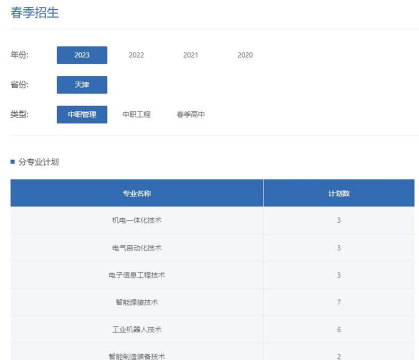The image size is (419, 360).
Task: Switch to the 春季高中 type
Action: click(191, 114)
